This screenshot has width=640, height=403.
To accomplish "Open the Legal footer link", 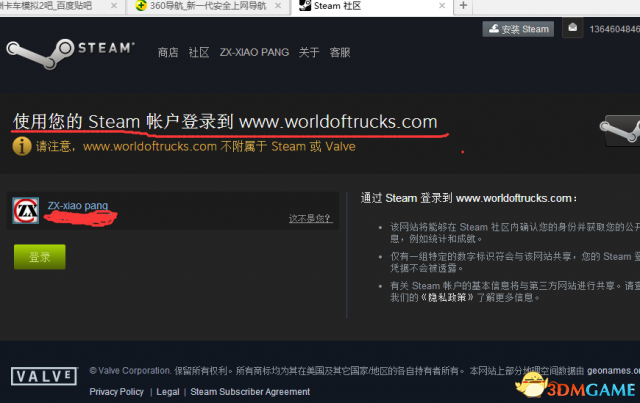I will (x=168, y=392).
